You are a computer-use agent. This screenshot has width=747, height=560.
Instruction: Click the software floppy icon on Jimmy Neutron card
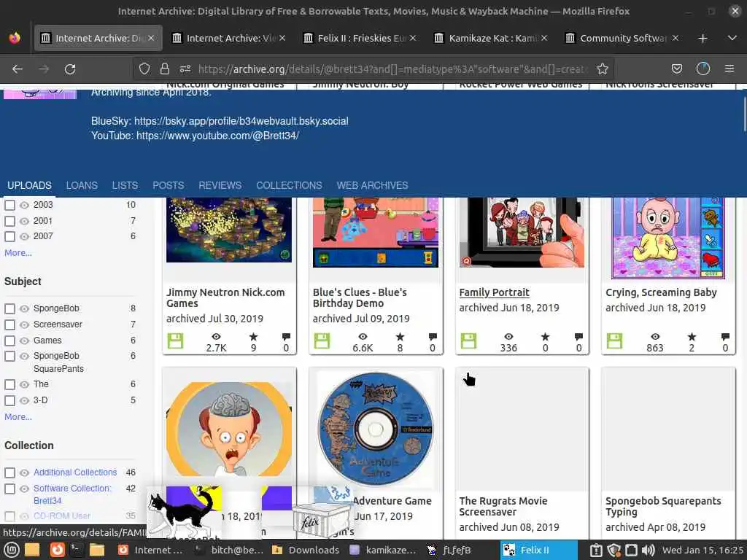[x=175, y=341]
